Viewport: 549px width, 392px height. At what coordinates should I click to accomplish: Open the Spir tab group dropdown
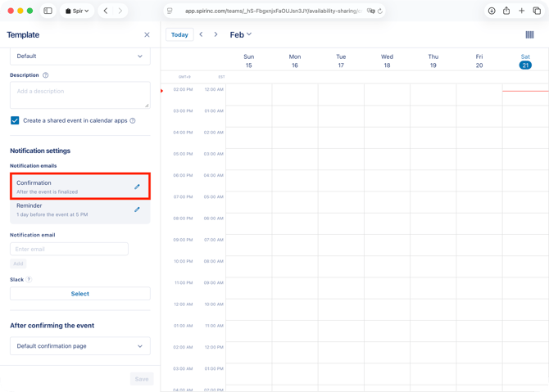[x=78, y=11]
